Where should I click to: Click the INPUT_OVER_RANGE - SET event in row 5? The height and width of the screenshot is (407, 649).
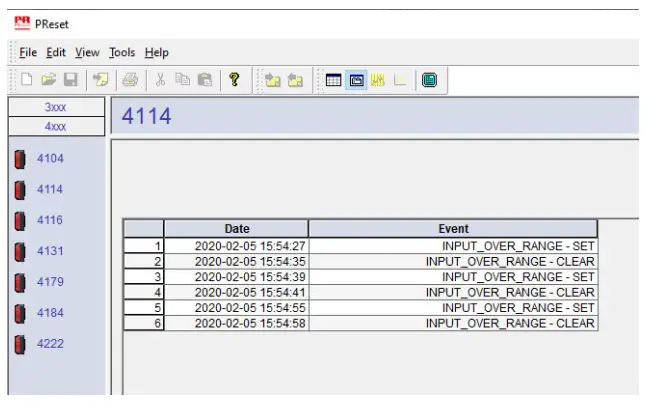pos(453,308)
